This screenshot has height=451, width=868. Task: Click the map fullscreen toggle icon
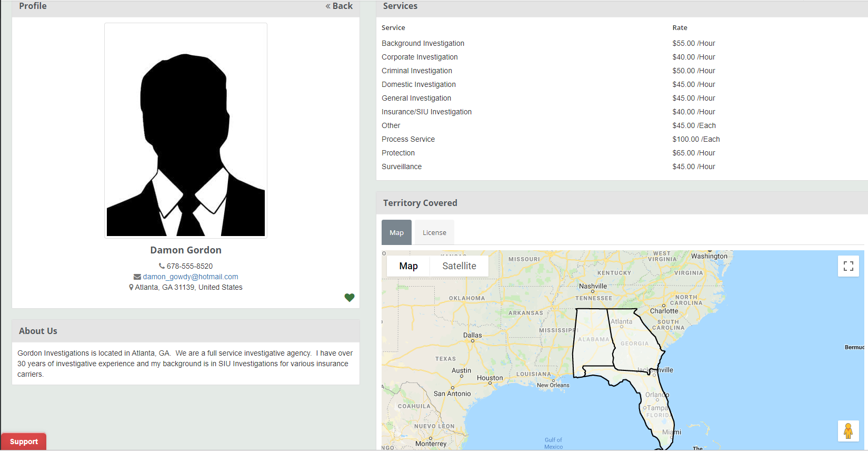click(x=849, y=266)
